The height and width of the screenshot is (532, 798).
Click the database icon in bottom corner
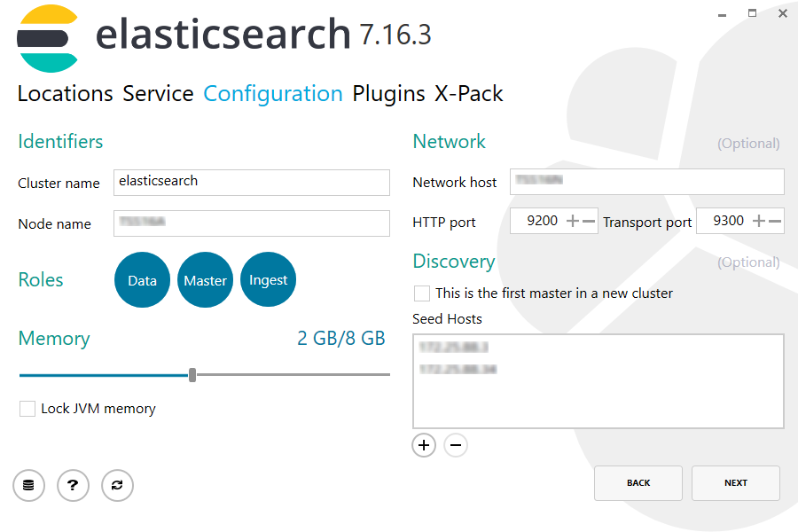(x=28, y=485)
